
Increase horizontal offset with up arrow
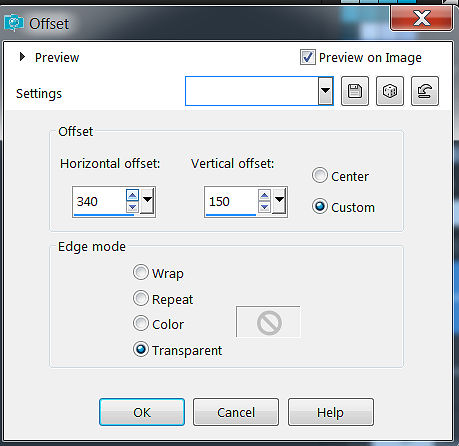click(x=132, y=195)
